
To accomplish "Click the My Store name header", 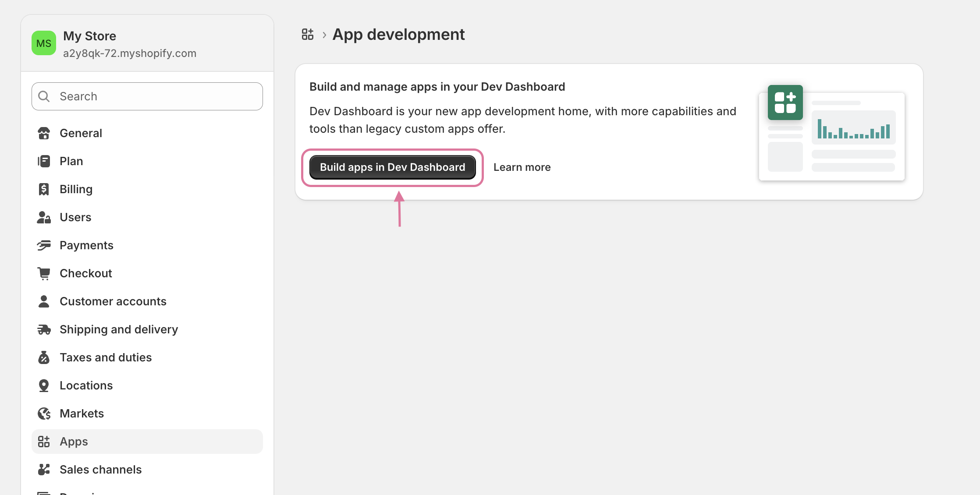I will click(x=90, y=36).
